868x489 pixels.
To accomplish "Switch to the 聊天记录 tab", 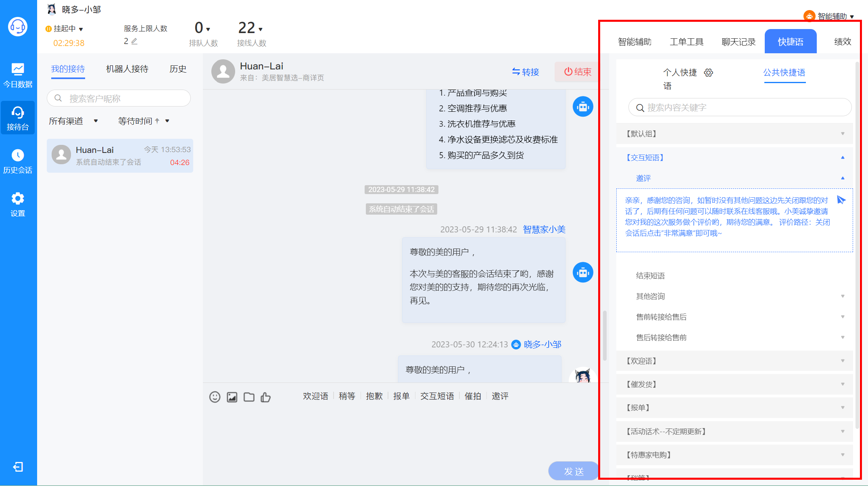I will (739, 42).
